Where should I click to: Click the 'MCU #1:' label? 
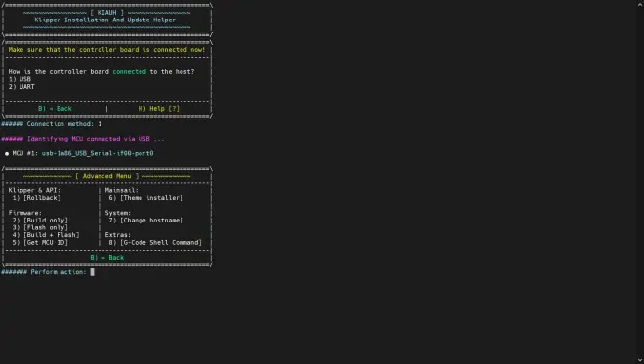(25, 153)
